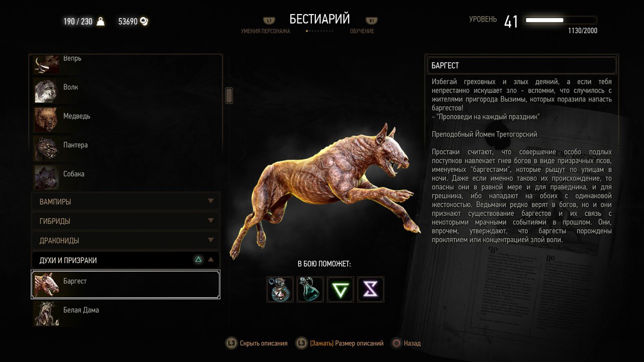The height and width of the screenshot is (362, 644).
Task: Click the Назад button
Action: coord(406,343)
